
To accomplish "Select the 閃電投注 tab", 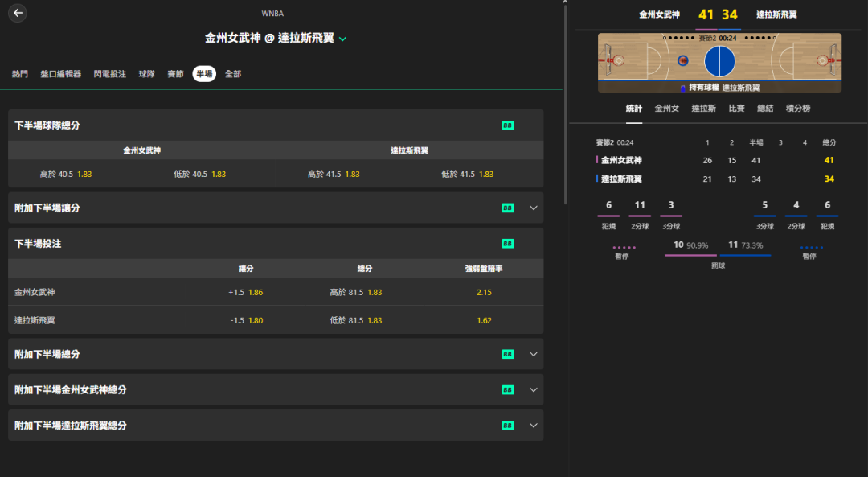I will 109,74.
